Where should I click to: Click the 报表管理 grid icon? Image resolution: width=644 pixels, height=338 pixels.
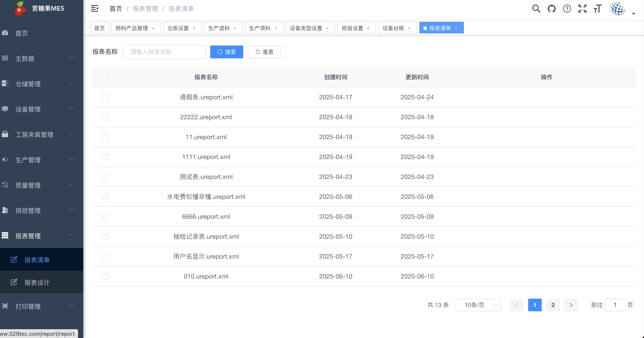click(x=5, y=235)
